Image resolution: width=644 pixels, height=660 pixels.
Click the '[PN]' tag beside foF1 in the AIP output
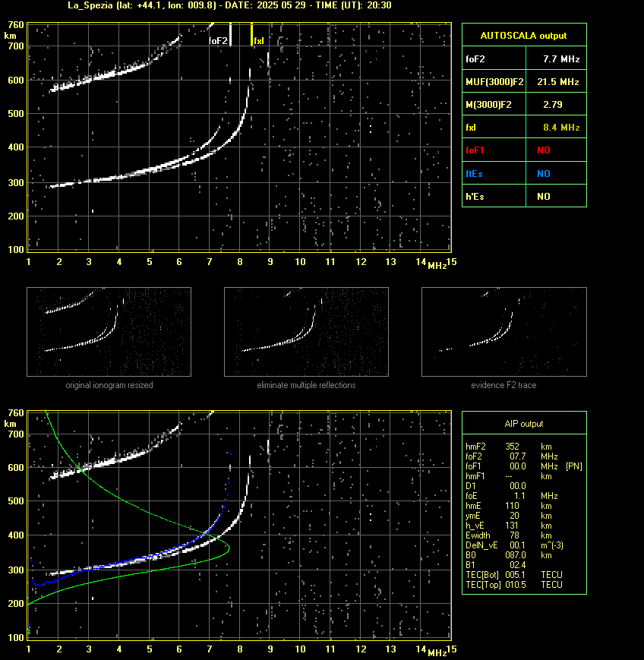pos(574,466)
